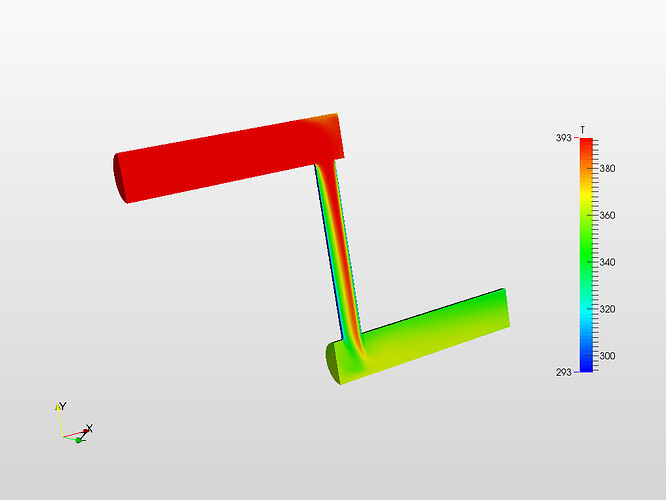The height and width of the screenshot is (500, 666).
Task: Click the narrow connecting vertical pipe
Action: point(338,249)
